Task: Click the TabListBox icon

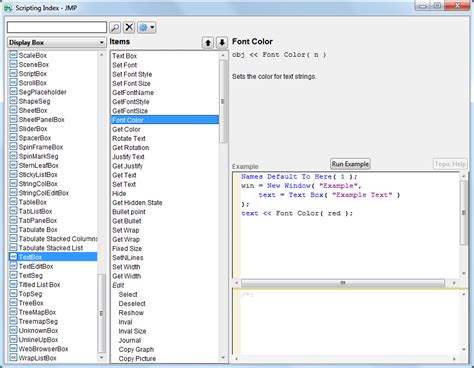Action: click(13, 211)
